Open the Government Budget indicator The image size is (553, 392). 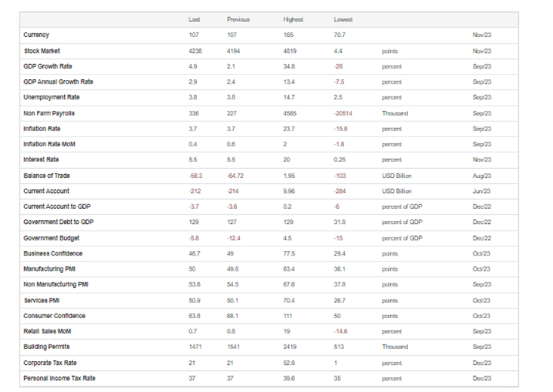pos(51,238)
